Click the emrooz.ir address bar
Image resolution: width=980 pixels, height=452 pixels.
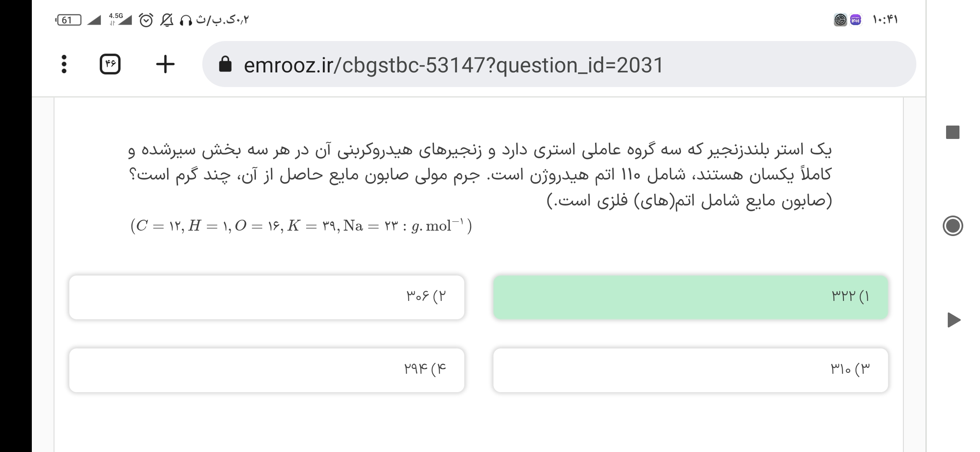pos(559,64)
